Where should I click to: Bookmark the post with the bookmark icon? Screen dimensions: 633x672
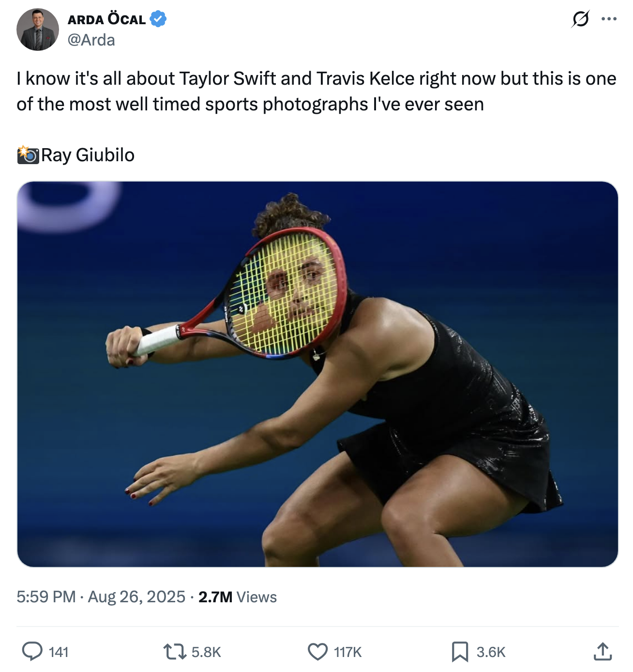[x=460, y=652]
